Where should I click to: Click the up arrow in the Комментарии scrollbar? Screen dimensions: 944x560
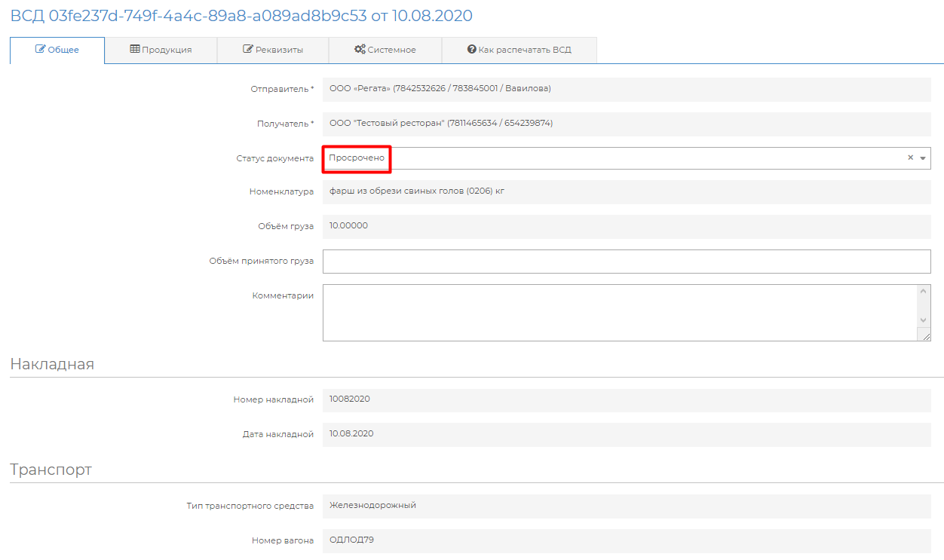(x=924, y=291)
